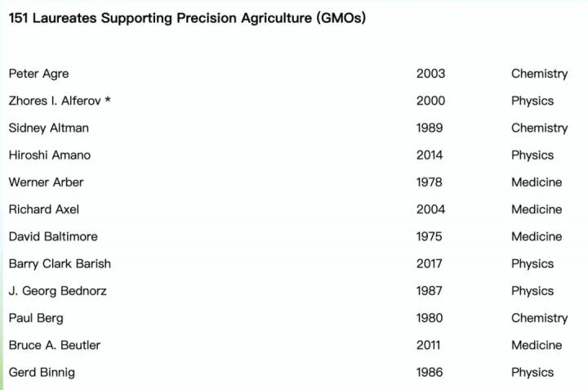Select Paul Berg's name

[36, 318]
